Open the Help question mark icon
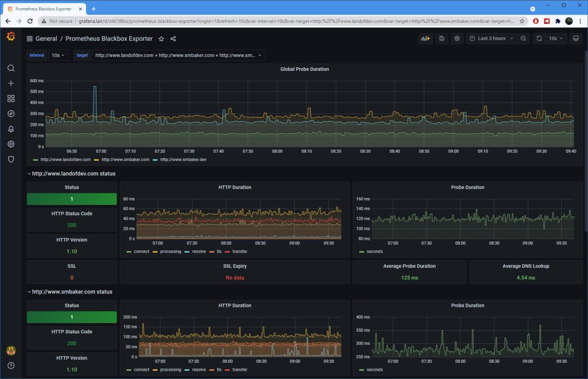 (11, 366)
